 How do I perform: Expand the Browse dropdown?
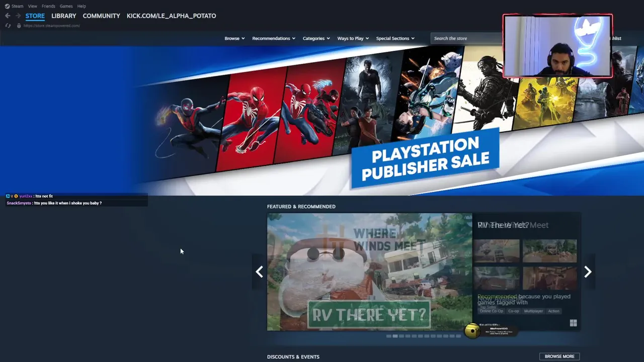[234, 38]
